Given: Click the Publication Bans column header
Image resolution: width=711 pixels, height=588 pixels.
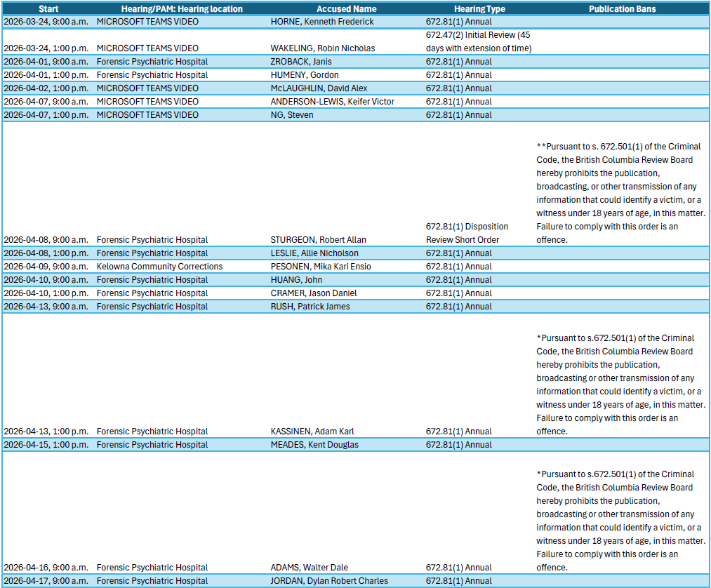Looking at the screenshot, I should (622, 9).
